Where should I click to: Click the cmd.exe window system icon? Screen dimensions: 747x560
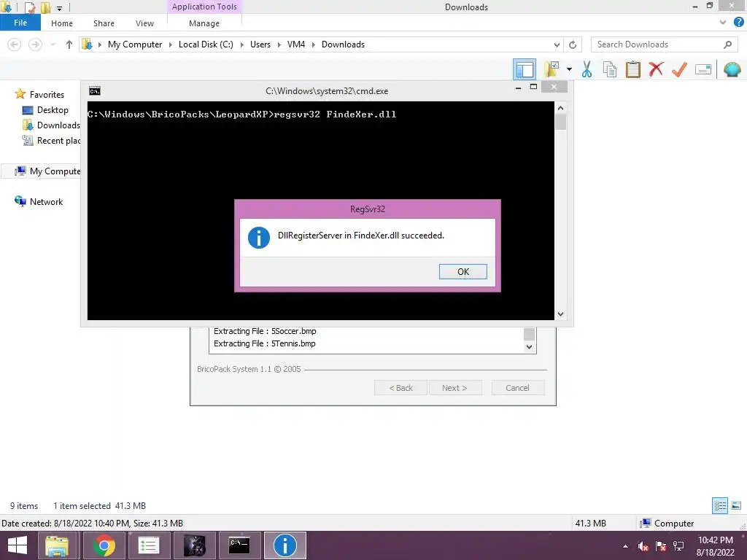(x=95, y=91)
